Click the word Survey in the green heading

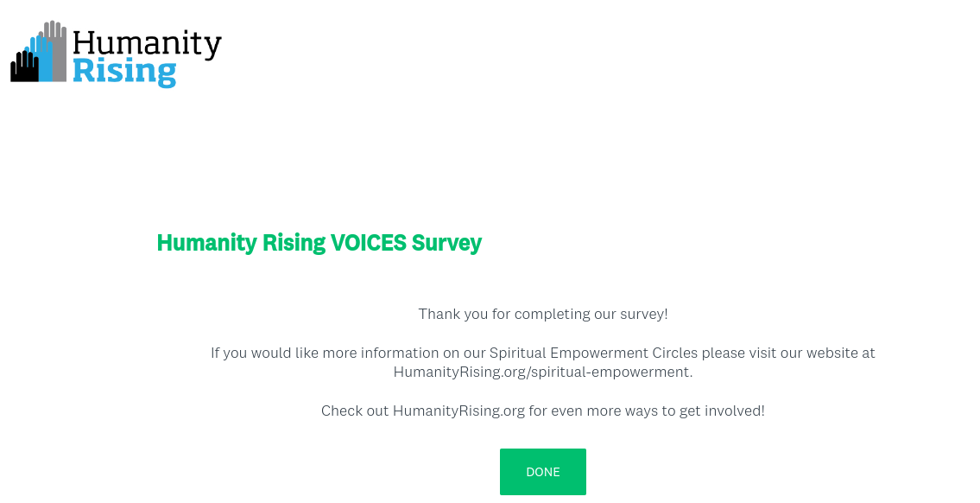pyautogui.click(x=446, y=243)
